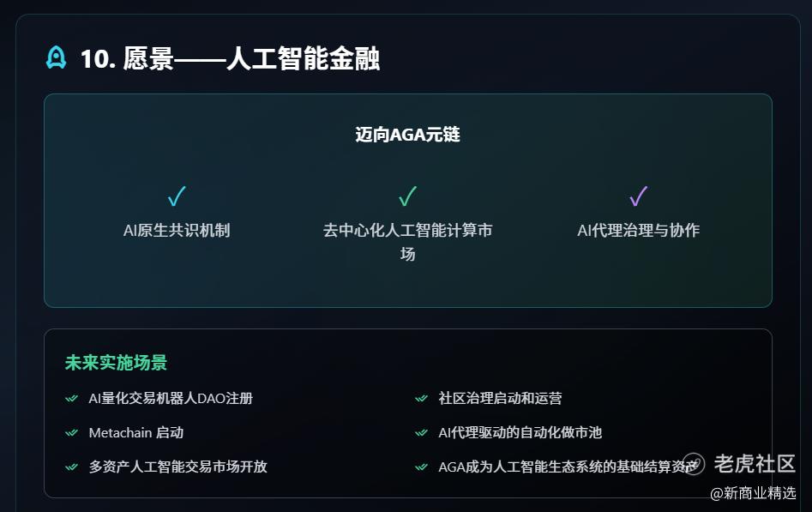Click the 迈向AGA元链 card title
This screenshot has height=512, width=812.
click(x=407, y=135)
